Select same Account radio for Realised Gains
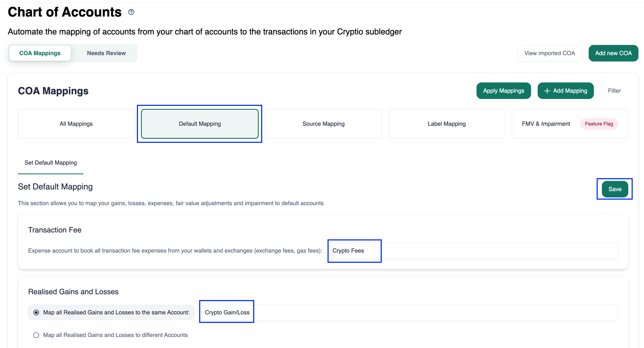The width and height of the screenshot is (644, 348). pyautogui.click(x=36, y=312)
